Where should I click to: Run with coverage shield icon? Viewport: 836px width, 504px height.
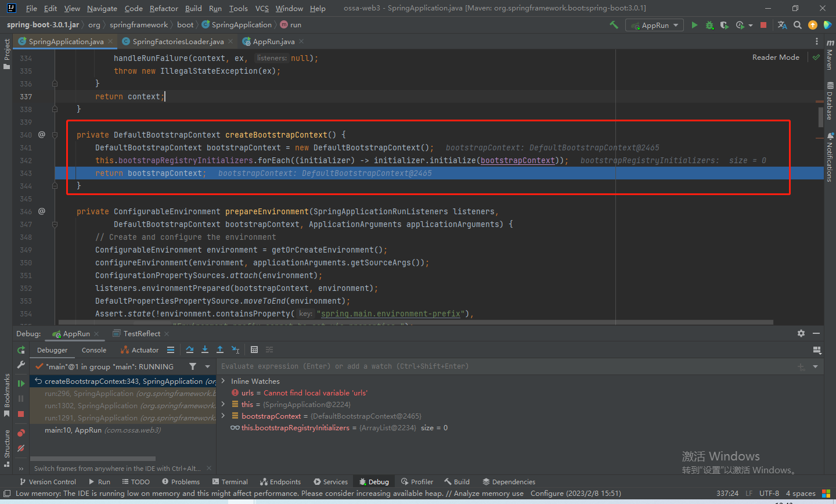724,25
